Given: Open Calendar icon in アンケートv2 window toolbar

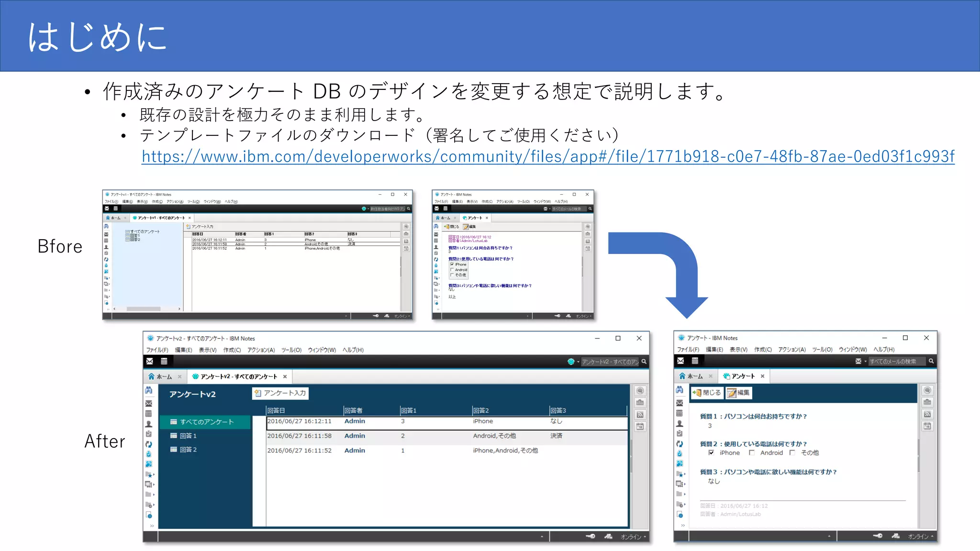Looking at the screenshot, I should tap(164, 362).
